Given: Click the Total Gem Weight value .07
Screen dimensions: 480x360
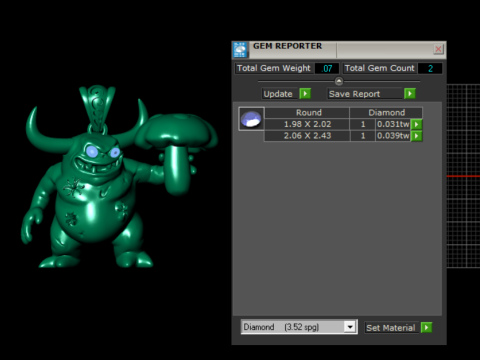Looking at the screenshot, I should click(327, 68).
